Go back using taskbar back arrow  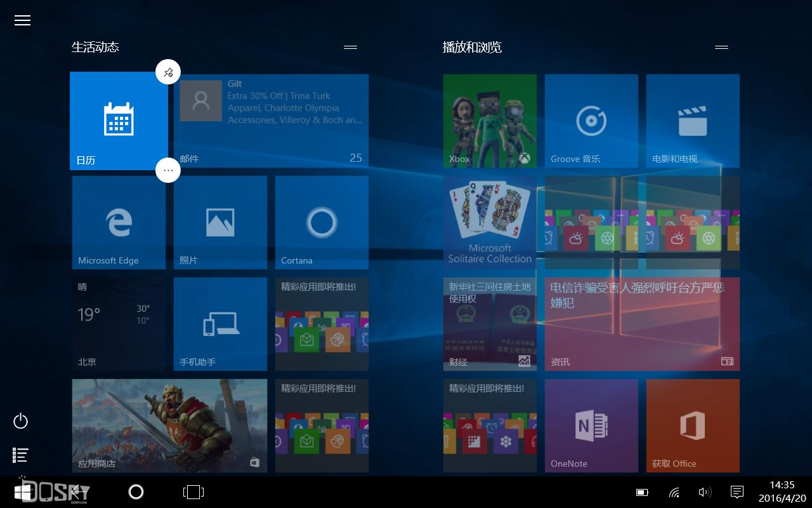79,491
